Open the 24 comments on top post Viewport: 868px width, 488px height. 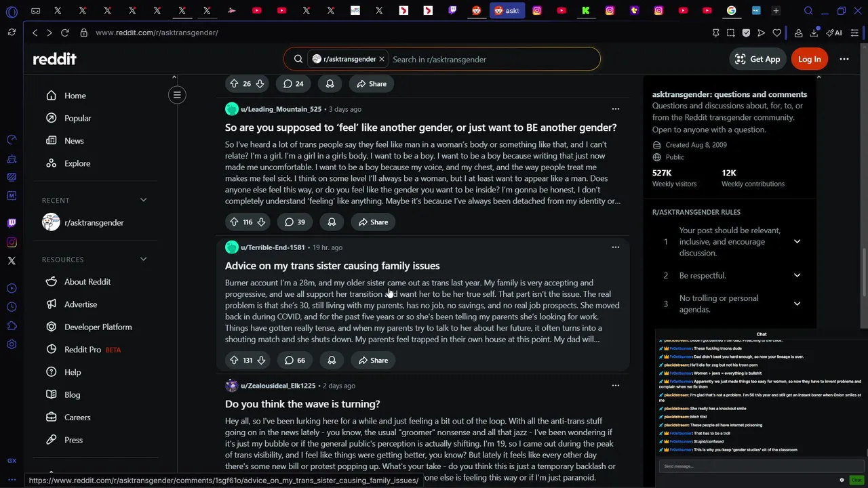293,84
